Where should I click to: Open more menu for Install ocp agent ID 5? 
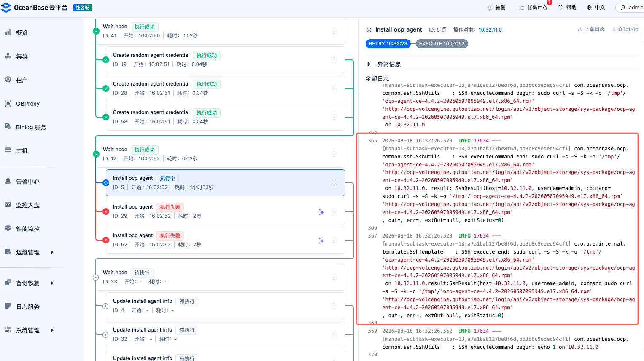click(334, 183)
